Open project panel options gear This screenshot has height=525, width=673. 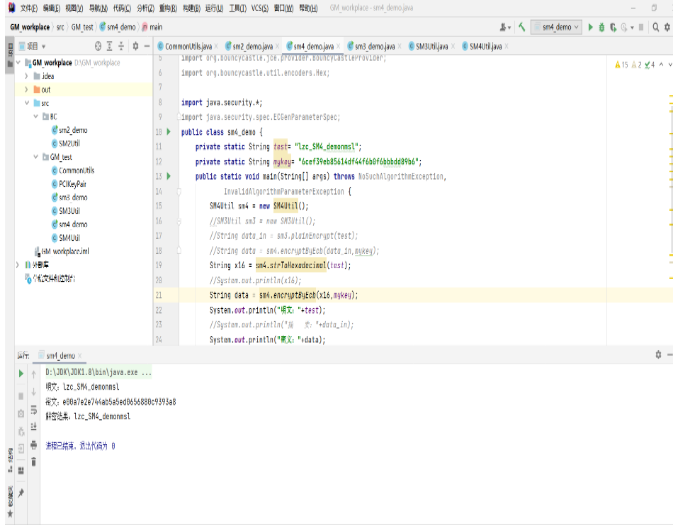tap(135, 46)
